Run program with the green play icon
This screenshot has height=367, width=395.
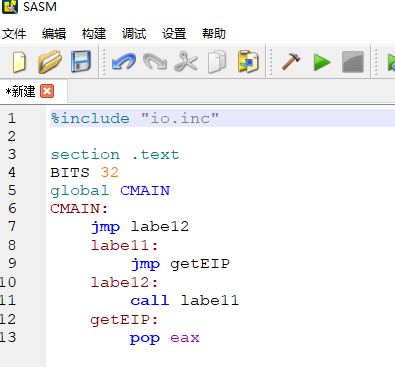click(322, 62)
